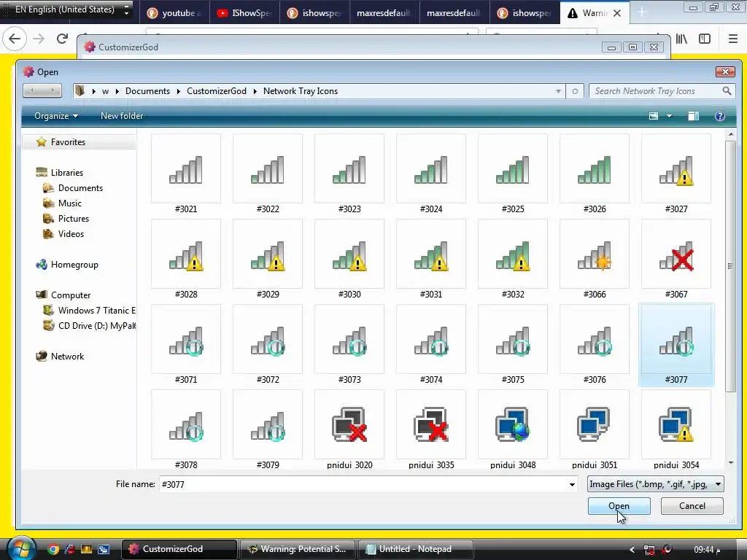Pick the #3072 connecting icon file
Screen dimensions: 747x560
point(268,344)
